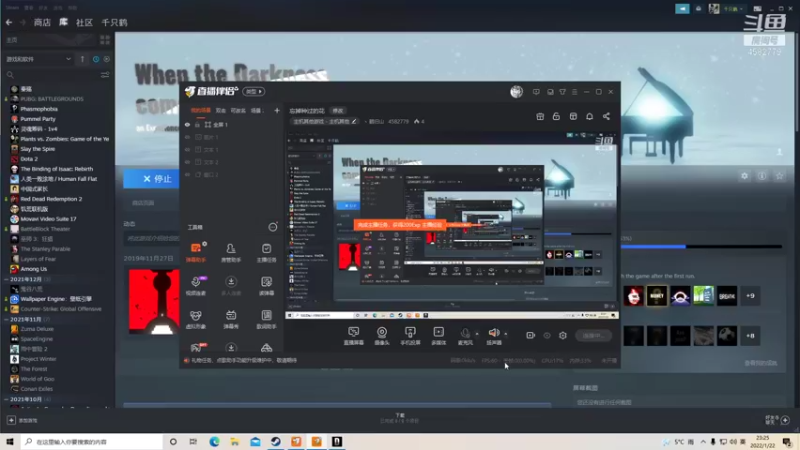
Task: Expand speaker options arrow
Action: click(506, 334)
